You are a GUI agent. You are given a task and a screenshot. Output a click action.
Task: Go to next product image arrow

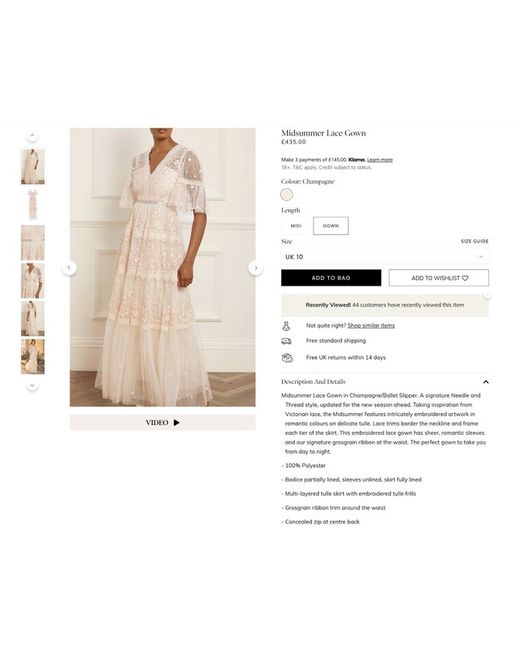pyautogui.click(x=256, y=268)
